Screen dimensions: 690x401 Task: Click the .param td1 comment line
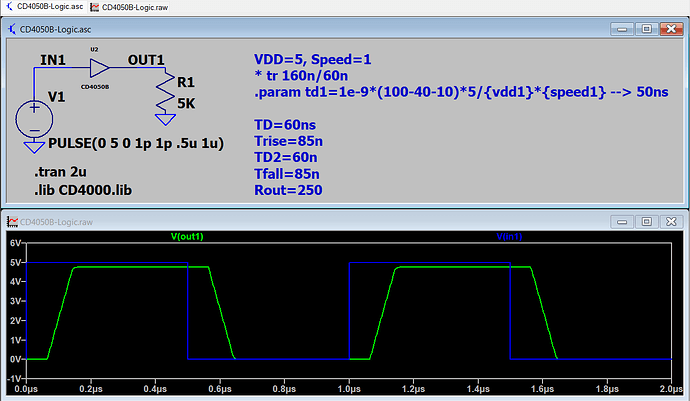pos(460,91)
